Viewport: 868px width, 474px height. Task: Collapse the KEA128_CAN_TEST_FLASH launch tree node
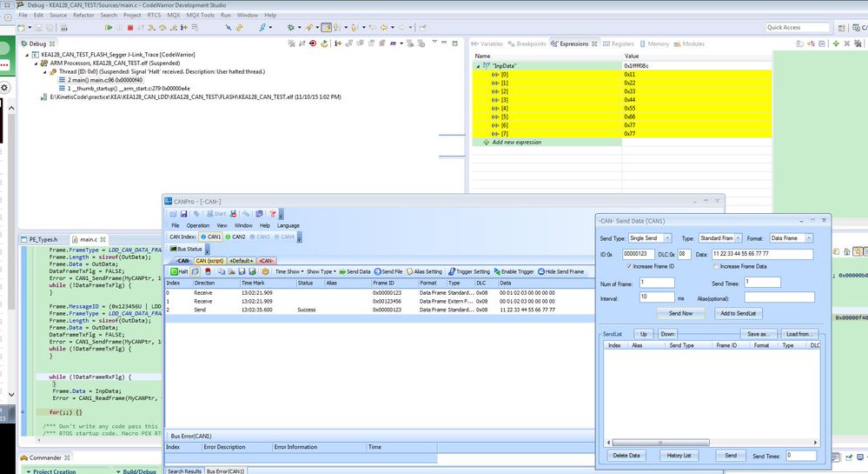[x=27, y=55]
